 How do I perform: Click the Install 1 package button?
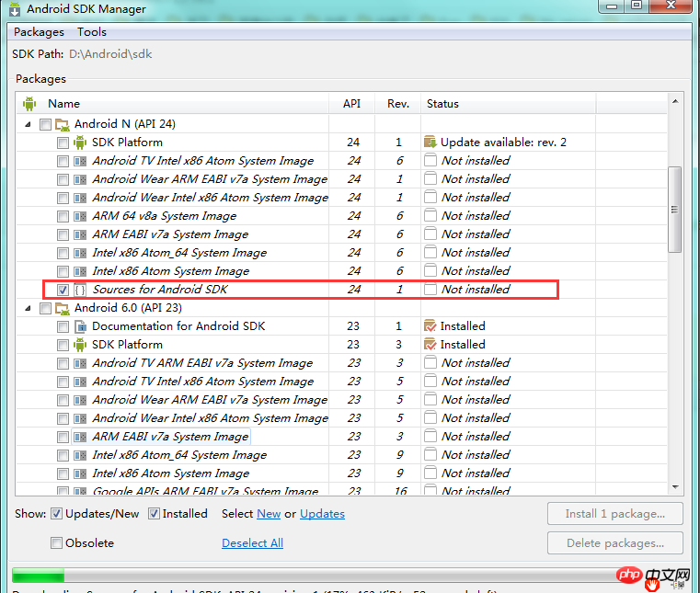click(x=615, y=514)
